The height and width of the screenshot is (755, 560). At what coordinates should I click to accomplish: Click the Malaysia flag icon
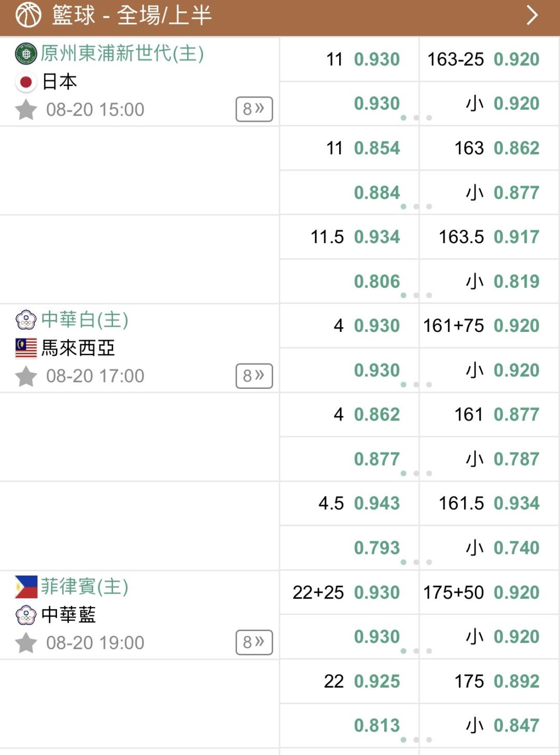pyautogui.click(x=26, y=348)
